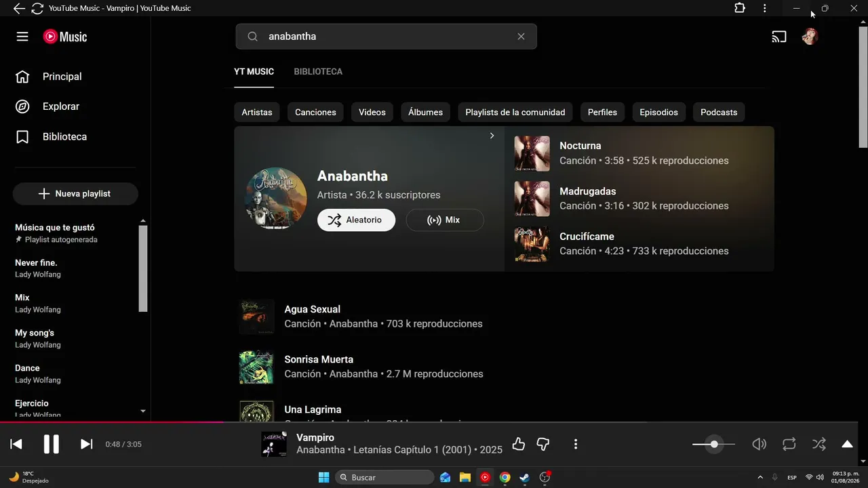The height and width of the screenshot is (488, 868).
Task: Filter by Playlists de la comunidad
Action: point(515,112)
